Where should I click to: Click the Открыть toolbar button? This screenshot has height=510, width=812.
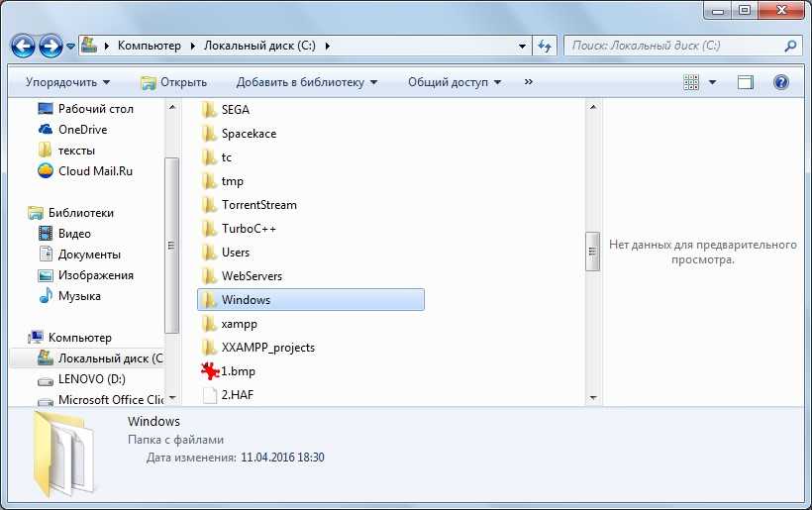(174, 82)
